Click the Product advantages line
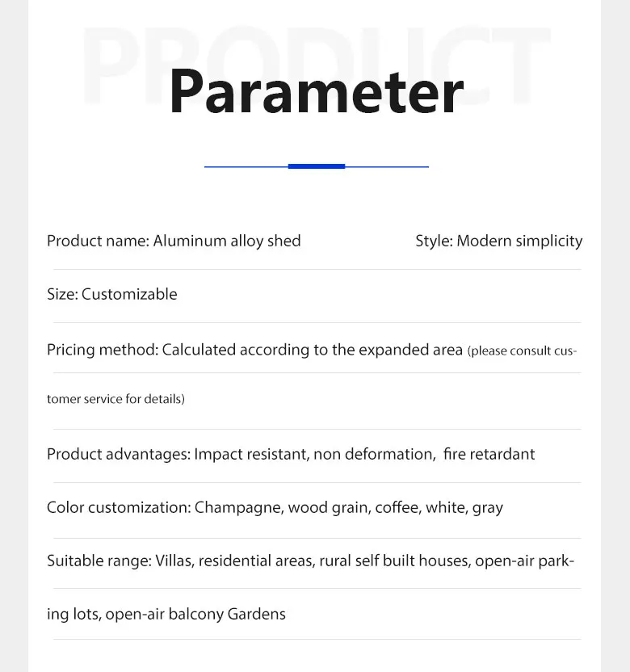630x672 pixels. [x=291, y=454]
